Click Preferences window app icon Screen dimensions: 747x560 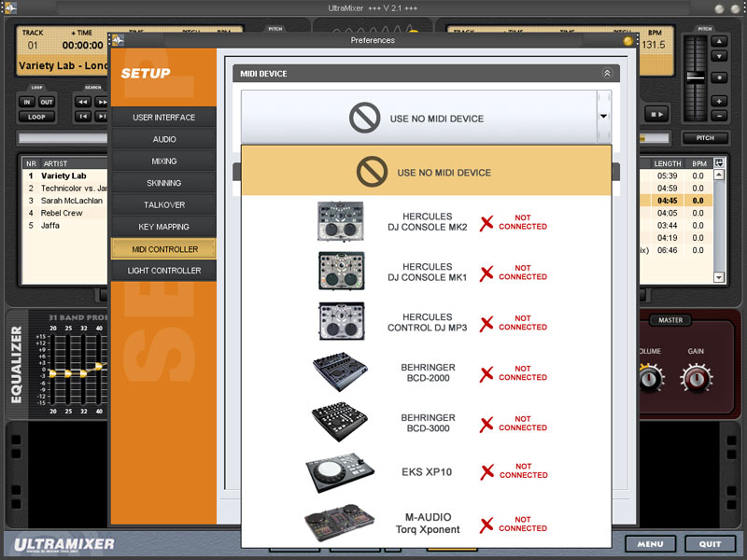[119, 40]
